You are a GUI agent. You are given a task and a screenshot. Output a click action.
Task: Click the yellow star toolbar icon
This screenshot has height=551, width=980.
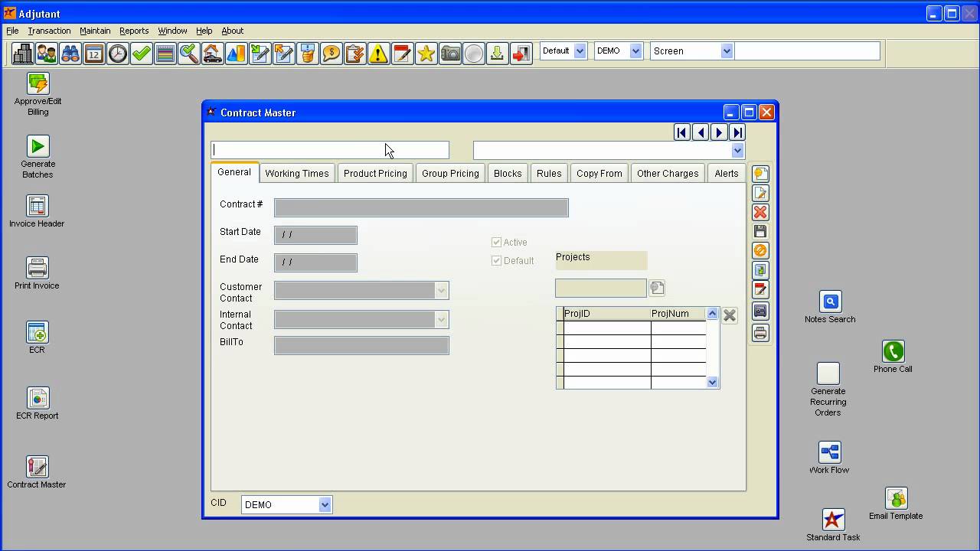point(426,54)
